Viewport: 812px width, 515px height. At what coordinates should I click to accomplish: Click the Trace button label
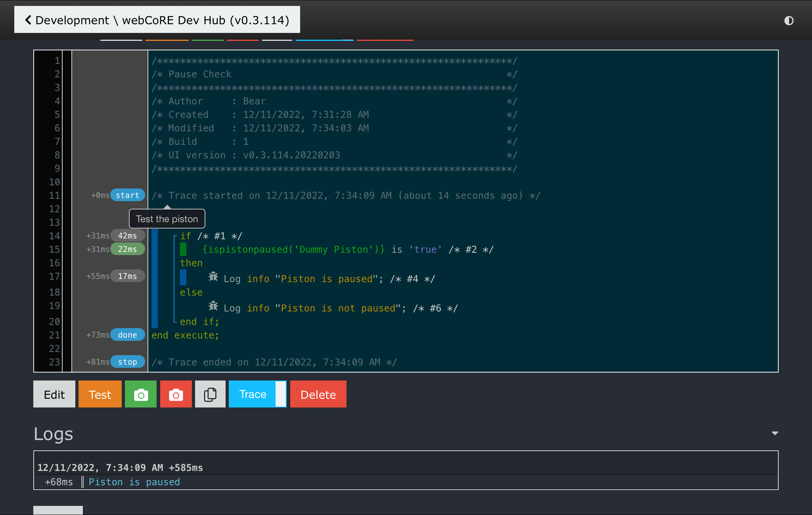[x=253, y=394]
